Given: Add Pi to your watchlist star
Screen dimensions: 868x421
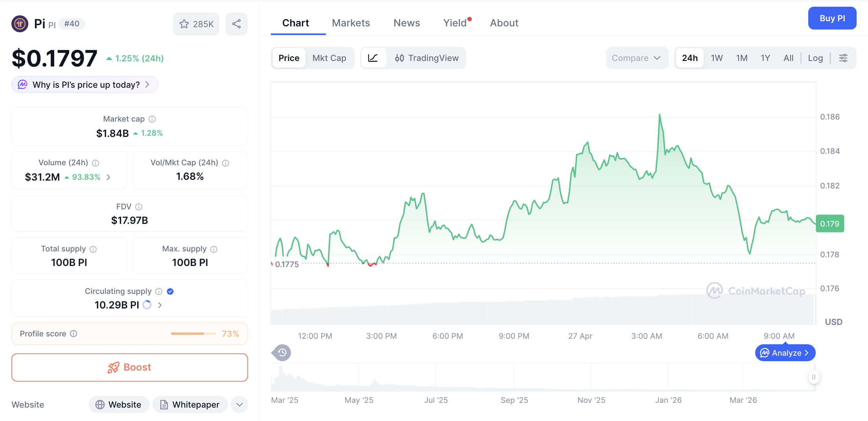Looking at the screenshot, I should click(184, 24).
